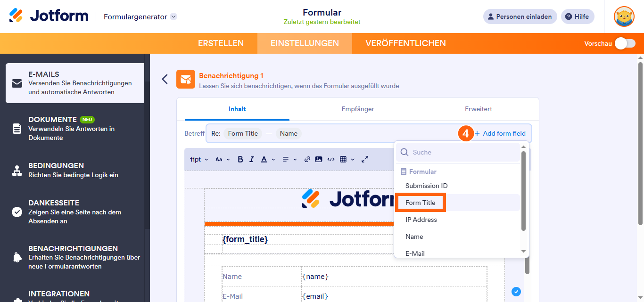Open the source code view icon
This screenshot has height=302, width=644.
pos(331,159)
